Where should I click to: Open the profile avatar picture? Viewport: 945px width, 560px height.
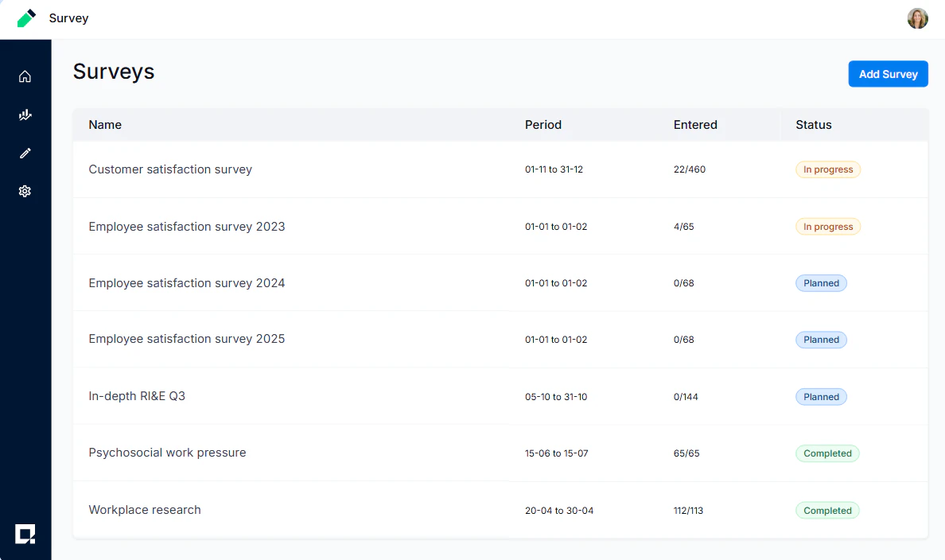point(918,17)
